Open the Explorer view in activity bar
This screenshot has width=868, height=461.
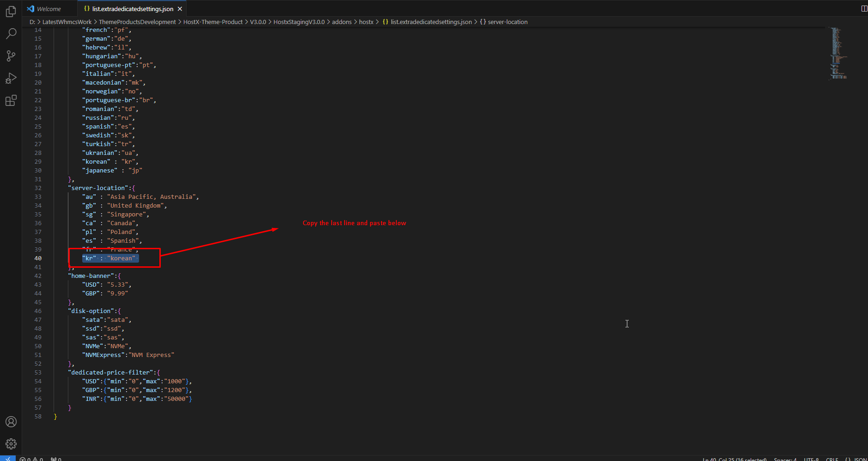[x=11, y=12]
